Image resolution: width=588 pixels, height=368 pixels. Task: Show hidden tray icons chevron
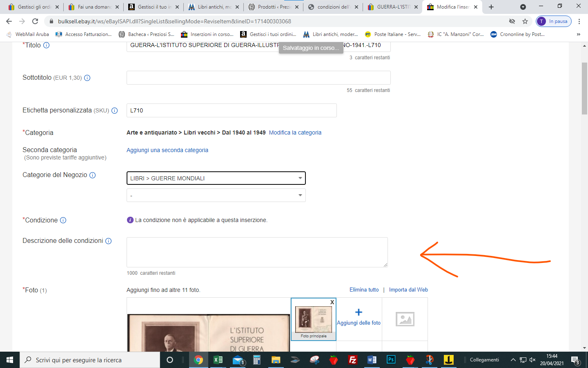click(513, 360)
